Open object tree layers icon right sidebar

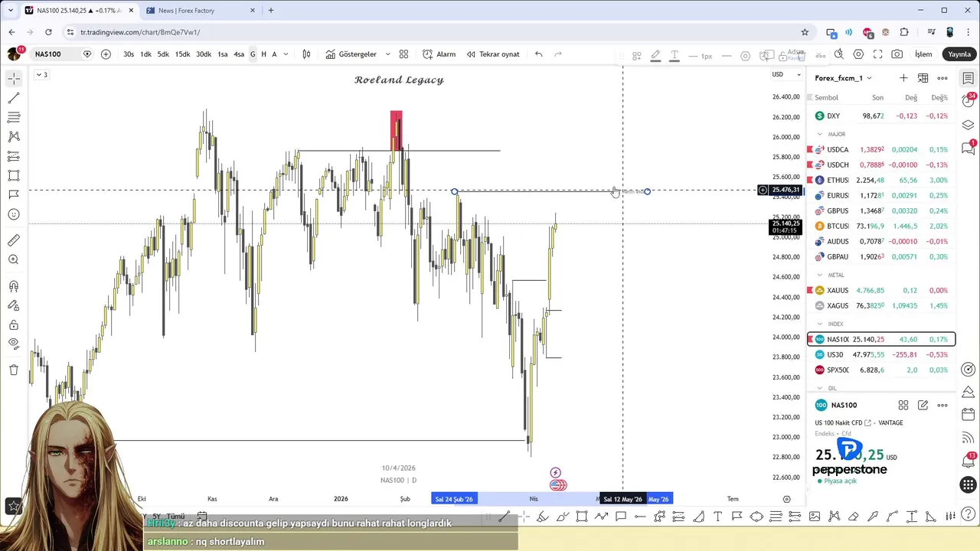(969, 125)
